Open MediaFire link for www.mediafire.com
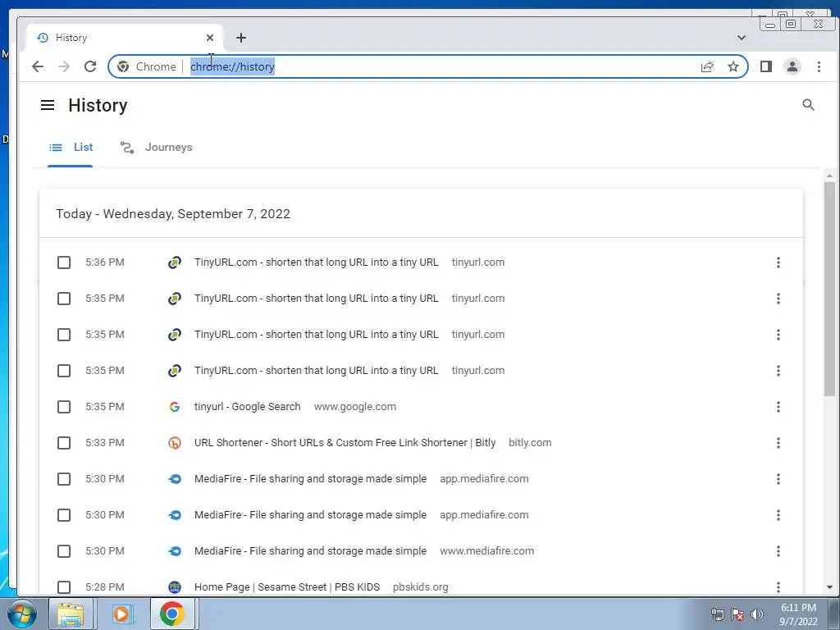Screen dimensions: 840x630 point(311,551)
